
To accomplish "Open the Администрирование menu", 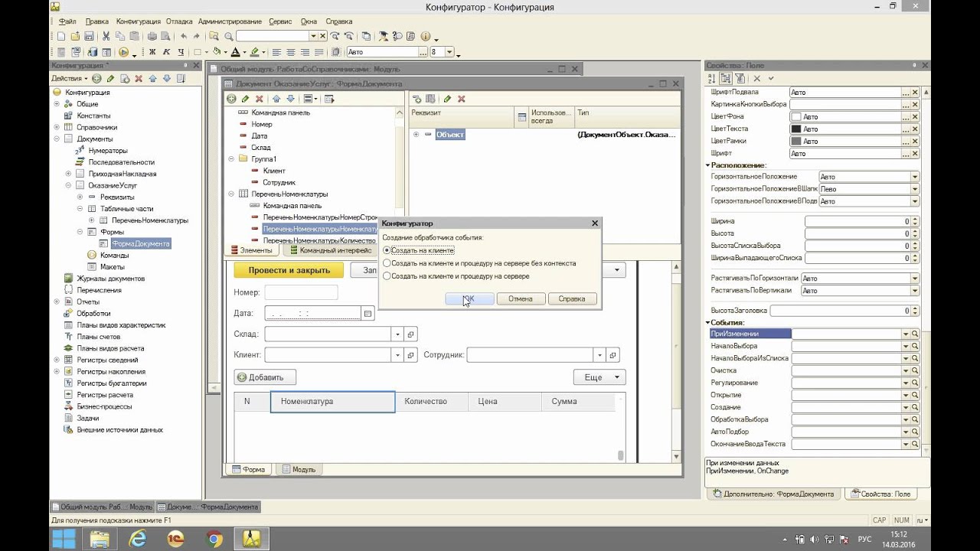I will [x=230, y=21].
